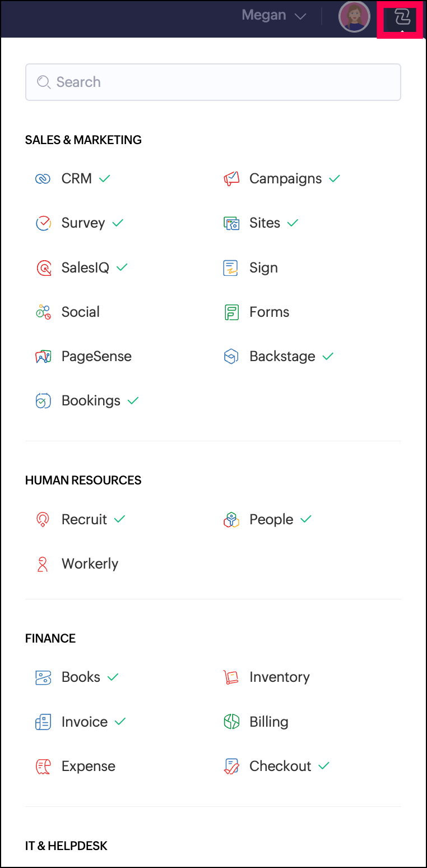Click the Social app icon
This screenshot has width=427, height=868.
43,312
